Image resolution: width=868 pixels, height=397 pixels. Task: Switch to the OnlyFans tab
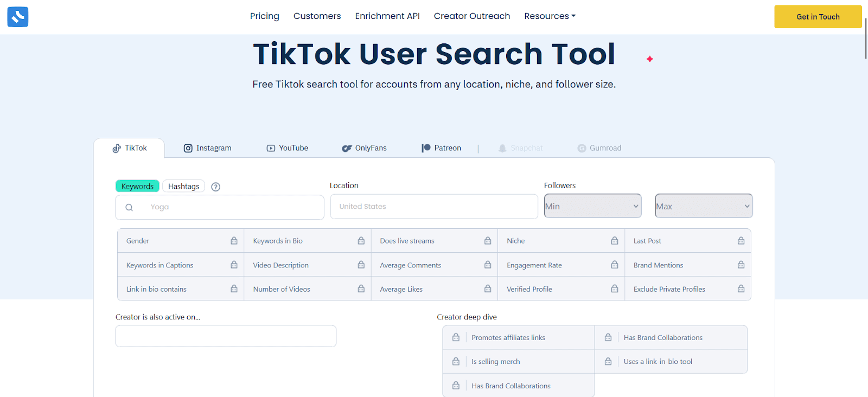(364, 148)
